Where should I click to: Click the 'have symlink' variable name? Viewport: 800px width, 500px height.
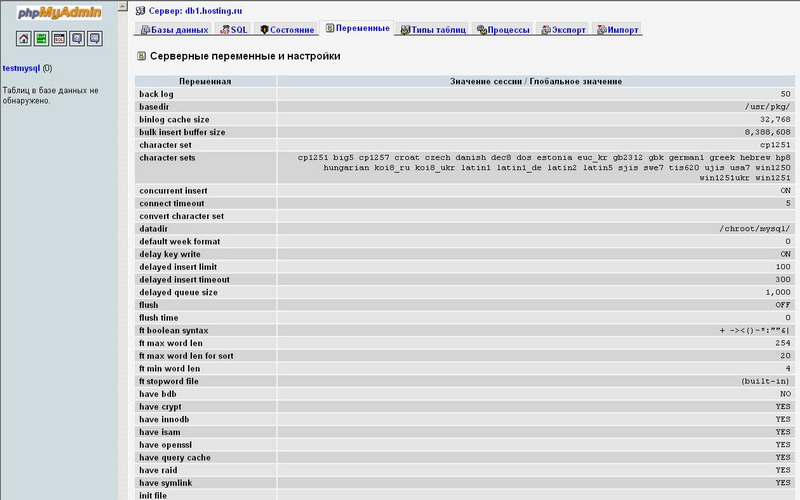[x=166, y=483]
